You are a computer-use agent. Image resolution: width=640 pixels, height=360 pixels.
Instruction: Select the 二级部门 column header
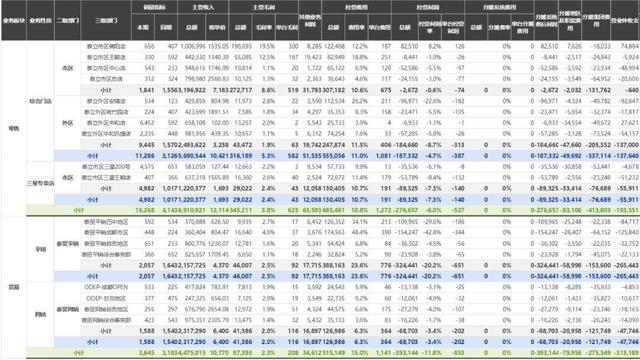[68, 20]
